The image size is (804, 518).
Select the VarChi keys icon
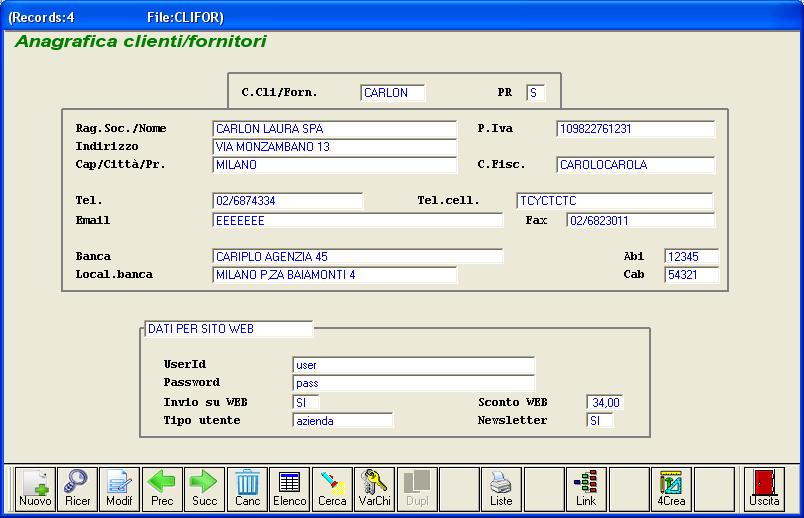pos(375,488)
